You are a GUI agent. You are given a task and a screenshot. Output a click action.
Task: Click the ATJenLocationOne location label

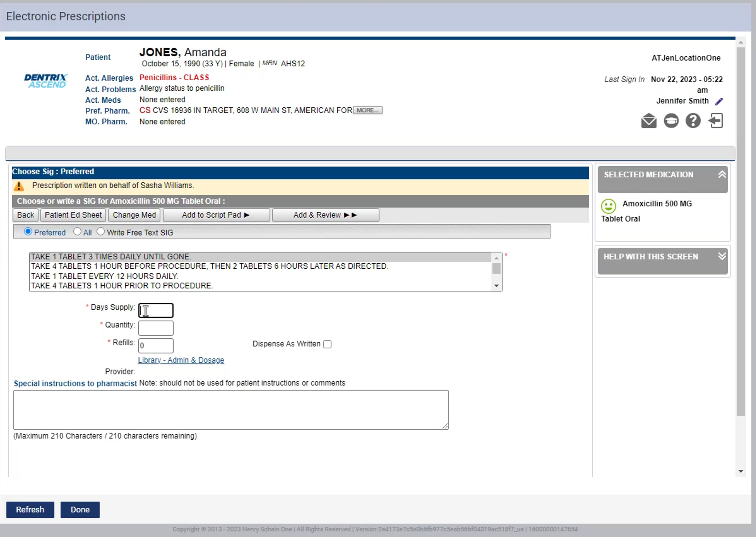coord(686,58)
